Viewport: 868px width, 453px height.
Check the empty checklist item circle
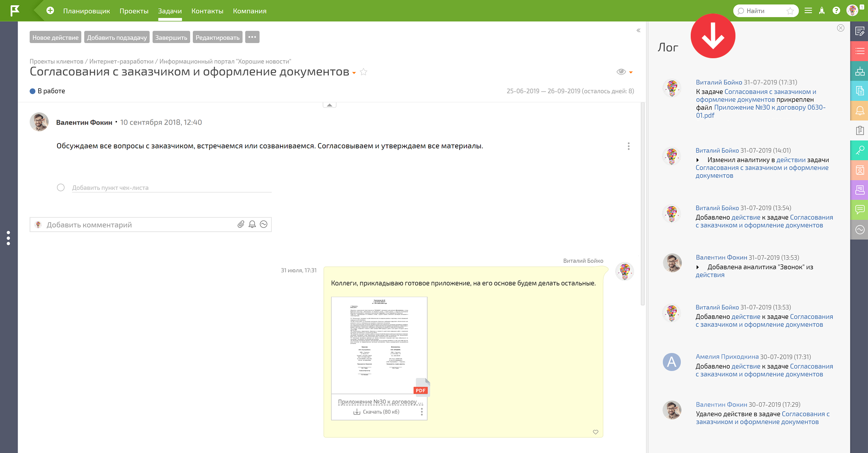click(x=61, y=187)
